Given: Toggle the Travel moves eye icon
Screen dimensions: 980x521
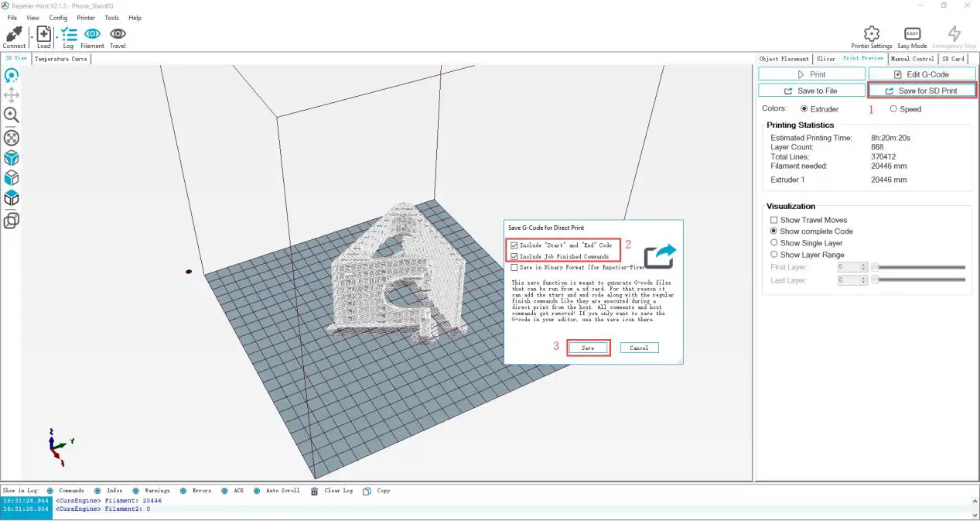Looking at the screenshot, I should (x=118, y=35).
